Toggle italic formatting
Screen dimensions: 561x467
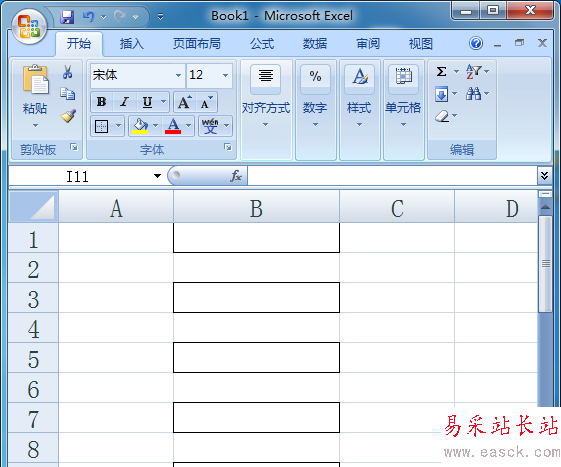coord(124,102)
